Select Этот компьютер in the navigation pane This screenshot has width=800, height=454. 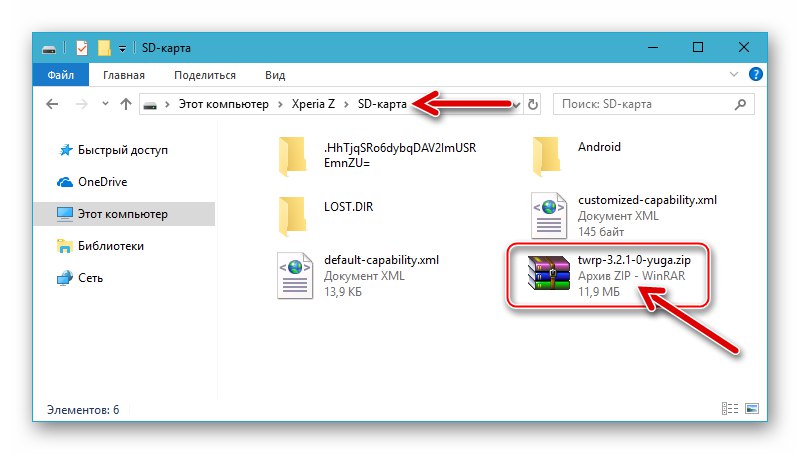click(124, 214)
